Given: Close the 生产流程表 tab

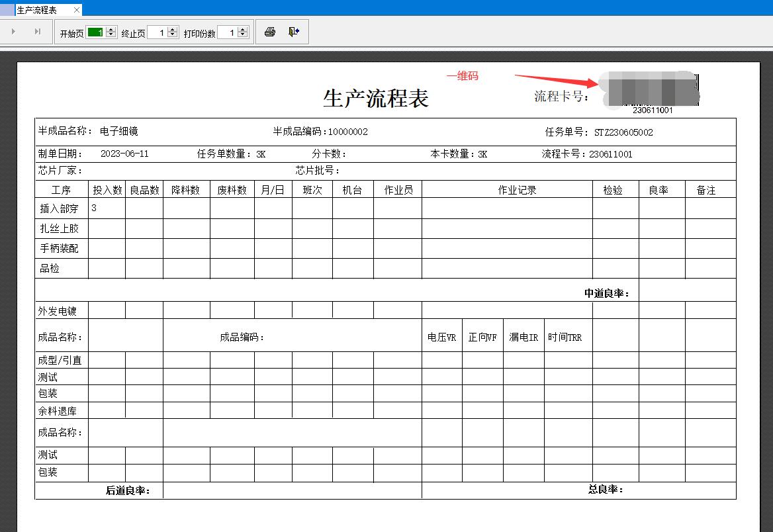Looking at the screenshot, I should pyautogui.click(x=77, y=10).
